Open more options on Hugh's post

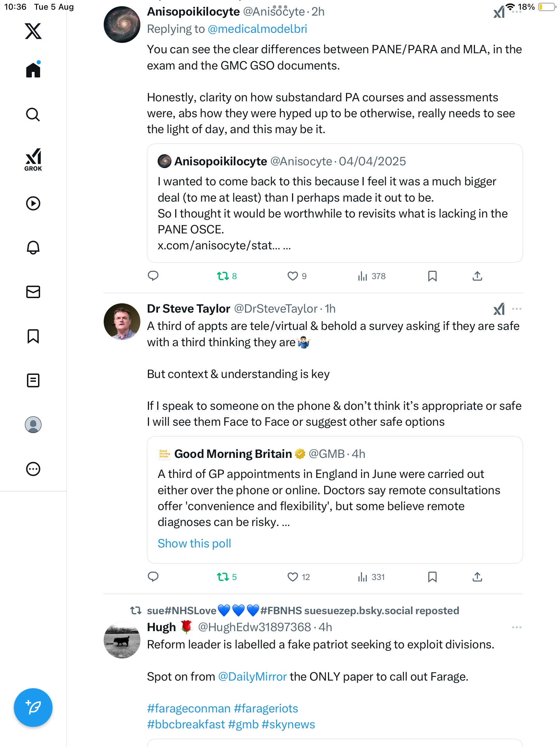pyautogui.click(x=517, y=627)
